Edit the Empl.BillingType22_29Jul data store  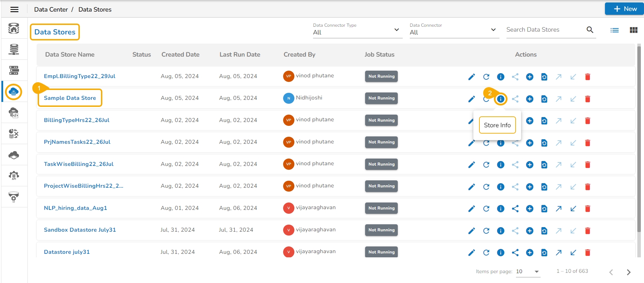click(471, 77)
